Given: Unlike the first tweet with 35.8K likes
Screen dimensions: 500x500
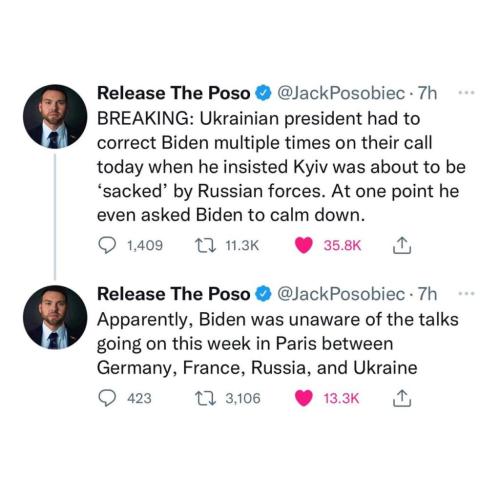Looking at the screenshot, I should pyautogui.click(x=304, y=246).
